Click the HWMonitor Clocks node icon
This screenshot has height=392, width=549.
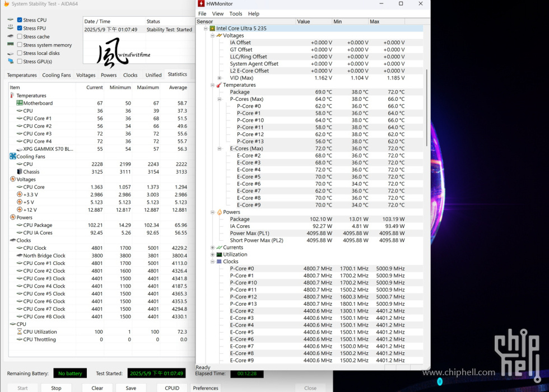(x=220, y=262)
